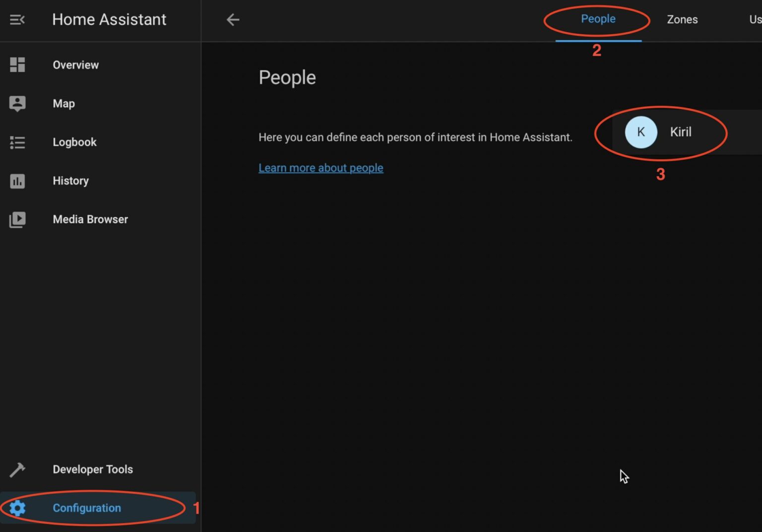Open Media Browser play icon
Image resolution: width=762 pixels, height=532 pixels.
[x=17, y=219]
